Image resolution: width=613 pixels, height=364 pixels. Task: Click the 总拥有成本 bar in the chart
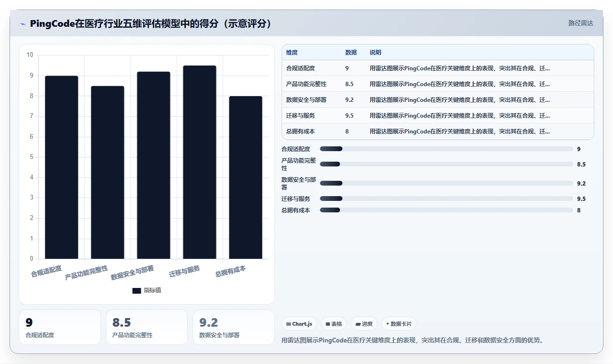(245, 177)
